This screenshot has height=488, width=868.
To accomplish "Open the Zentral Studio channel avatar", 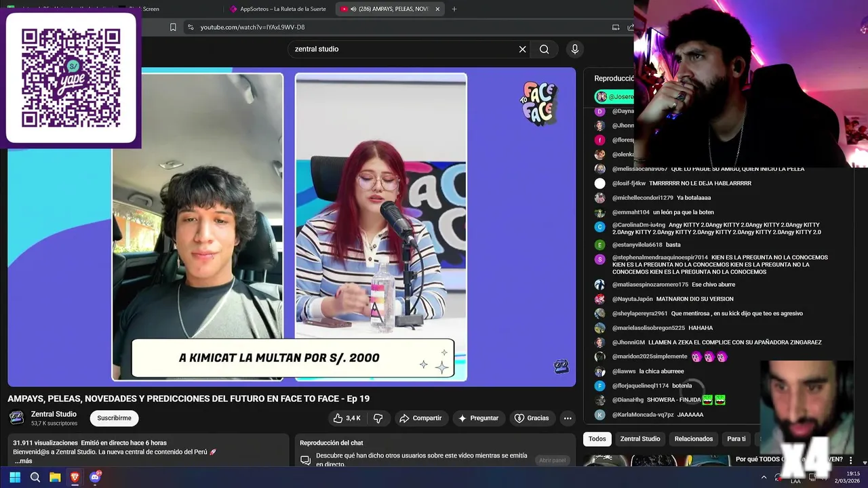I will click(x=16, y=418).
